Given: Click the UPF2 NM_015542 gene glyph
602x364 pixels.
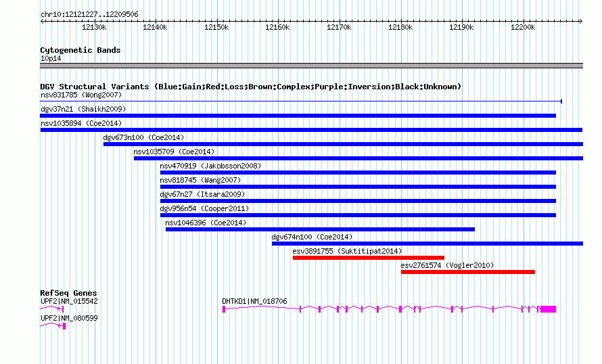Looking at the screenshot, I should click(52, 309).
